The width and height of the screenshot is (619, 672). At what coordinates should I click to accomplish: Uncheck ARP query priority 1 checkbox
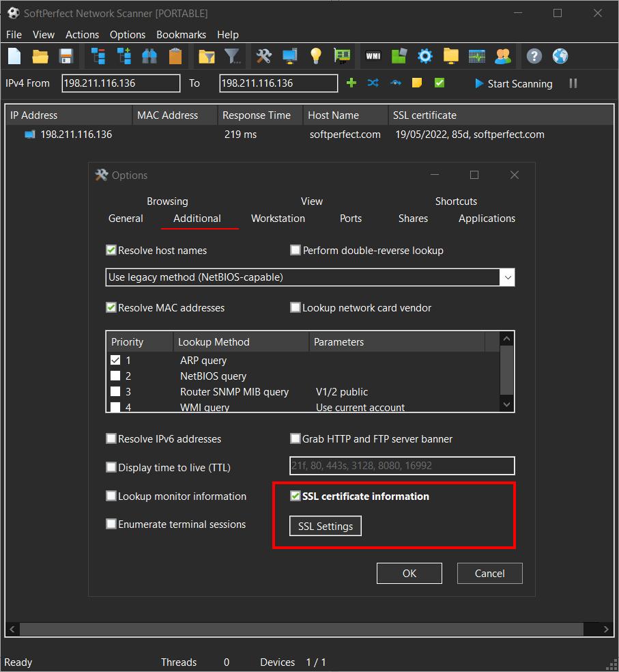pyautogui.click(x=115, y=360)
